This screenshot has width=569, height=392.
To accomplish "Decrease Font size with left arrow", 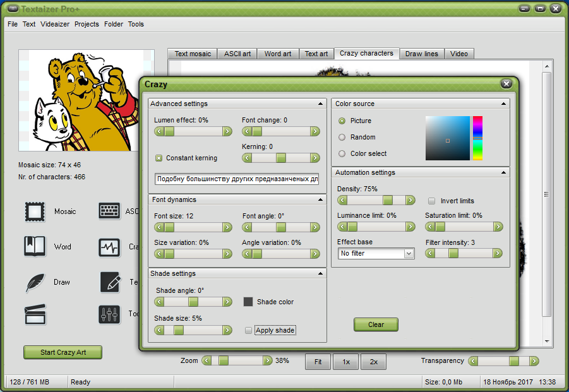I will [x=159, y=227].
